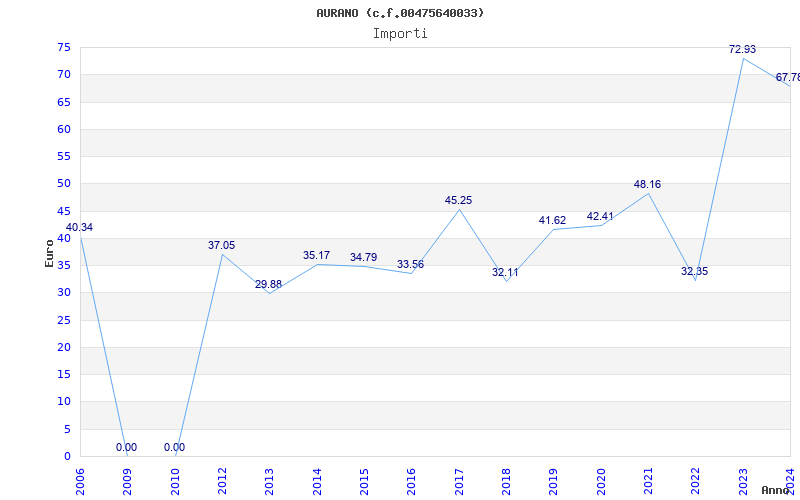Select the 10 tick on the Euro axis
The image size is (800, 500).
coord(64,402)
